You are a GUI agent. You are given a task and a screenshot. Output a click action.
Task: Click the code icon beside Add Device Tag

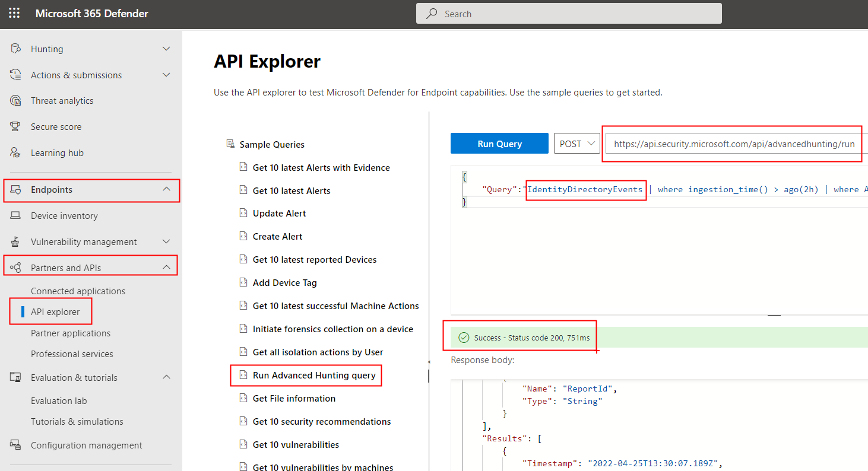click(243, 282)
